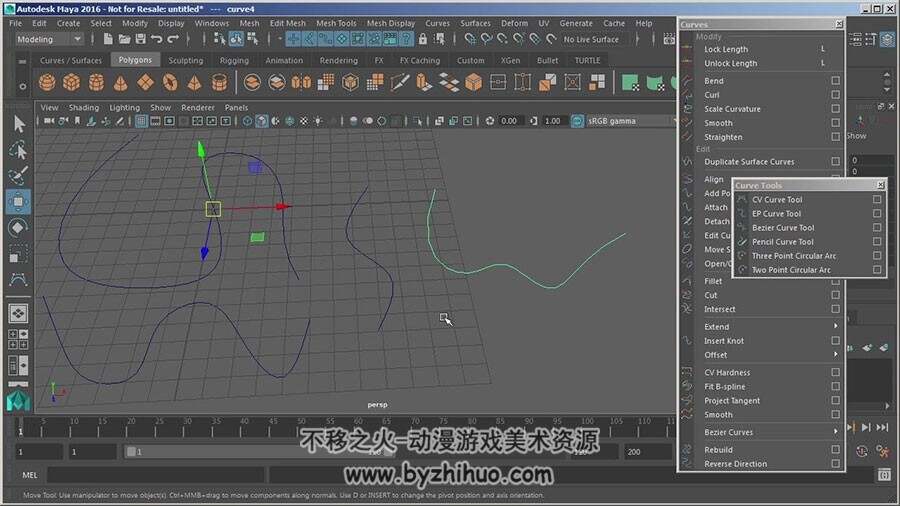Click the Extrude shelf icon
900x506 pixels.
[x=424, y=83]
